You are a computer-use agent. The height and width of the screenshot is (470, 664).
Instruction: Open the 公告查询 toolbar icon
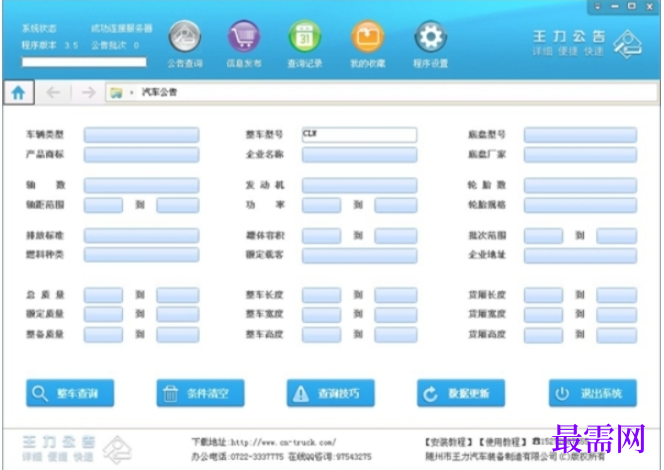tap(185, 37)
